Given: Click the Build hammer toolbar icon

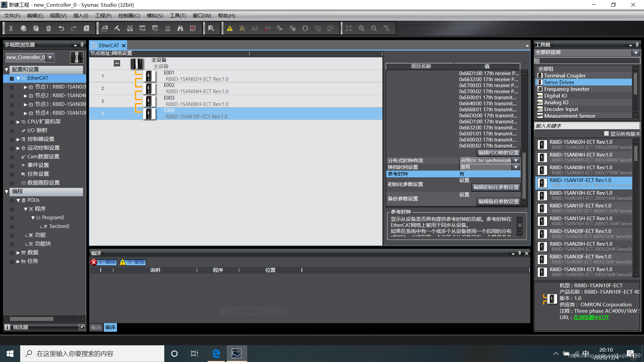Looking at the screenshot, I should 117,28.
